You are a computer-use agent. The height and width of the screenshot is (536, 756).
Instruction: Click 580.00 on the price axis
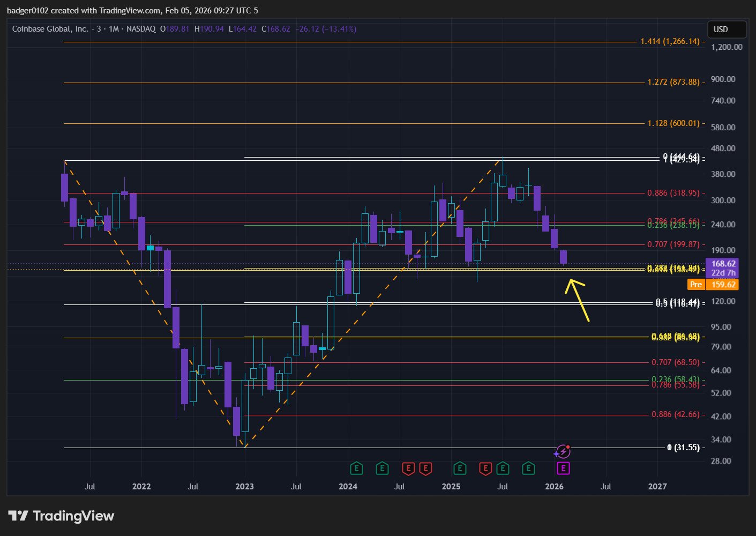click(x=723, y=128)
